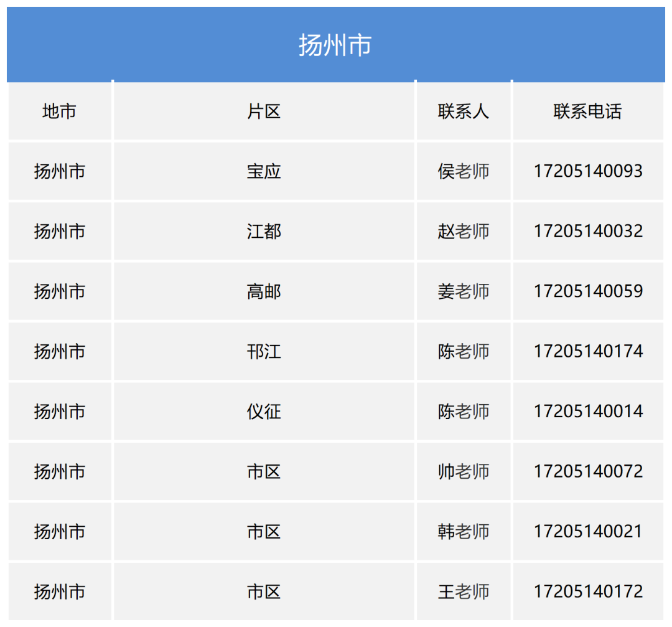
Task: Click phone number 17205140174
Action: [x=588, y=351]
